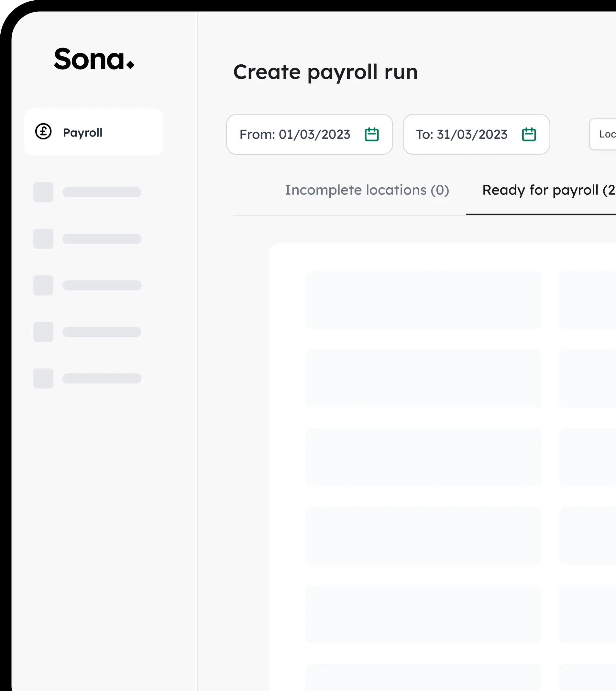
Task: Select the second loading row in the list
Action: pos(423,378)
